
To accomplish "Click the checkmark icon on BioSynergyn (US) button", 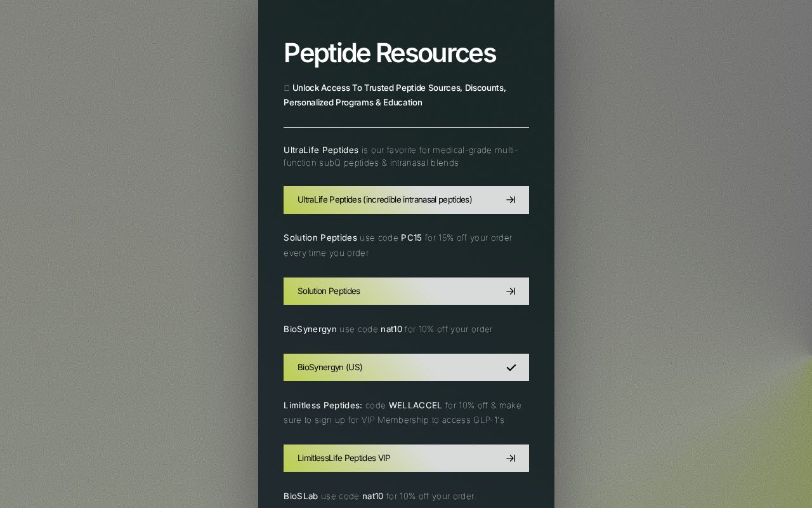I will pyautogui.click(x=511, y=368).
